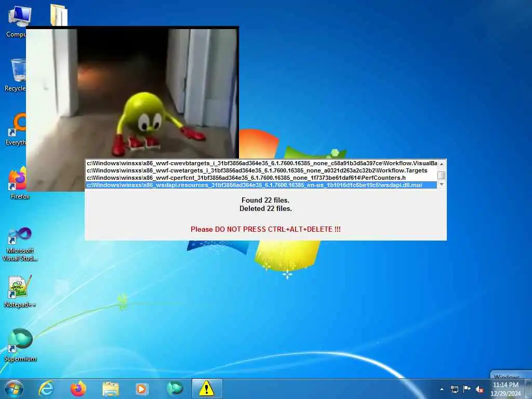532x399 pixels.
Task: Open the network status tray icon
Action: pyautogui.click(x=454, y=389)
